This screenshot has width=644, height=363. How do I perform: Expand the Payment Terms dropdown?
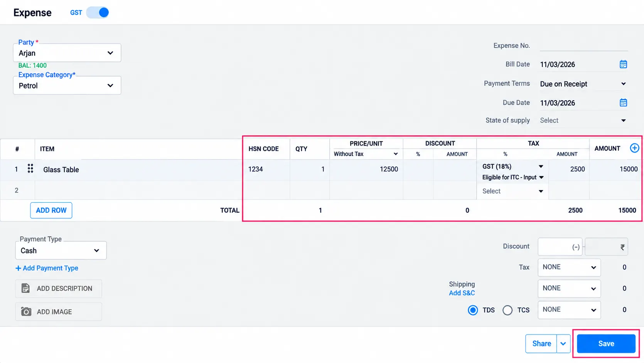point(583,84)
